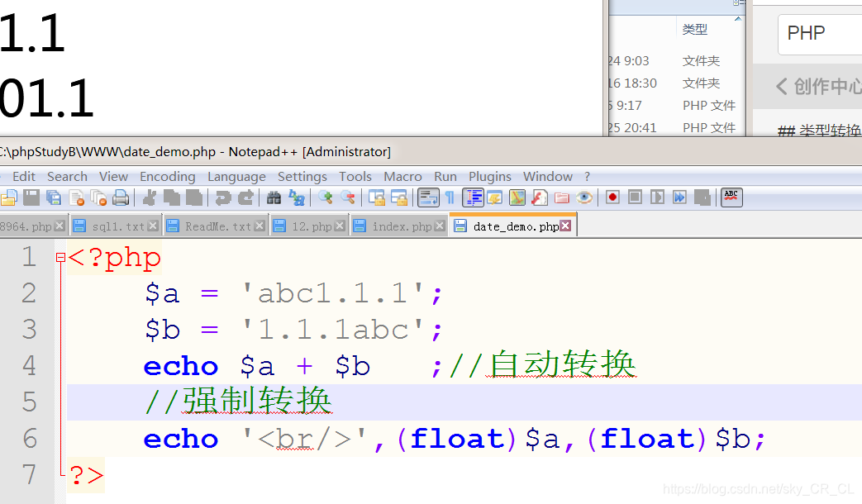Close the date_demo.php tab
The height and width of the screenshot is (504, 862).
click(x=565, y=226)
